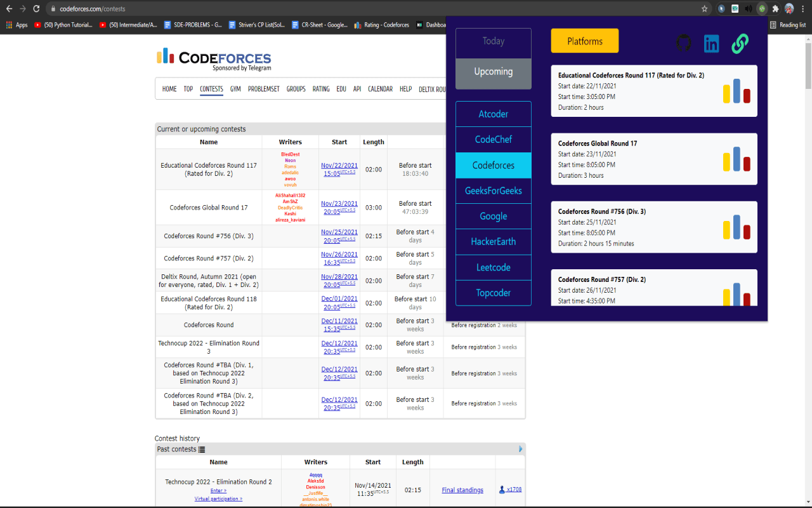The image size is (812, 508).
Task: Open PROBLEMSET nav item
Action: click(x=264, y=89)
